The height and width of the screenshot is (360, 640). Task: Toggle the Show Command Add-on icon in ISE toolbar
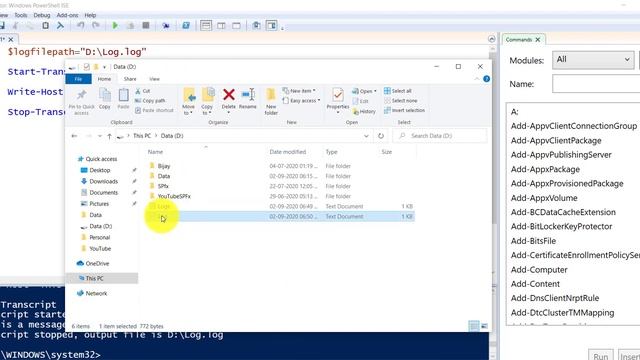[271, 26]
